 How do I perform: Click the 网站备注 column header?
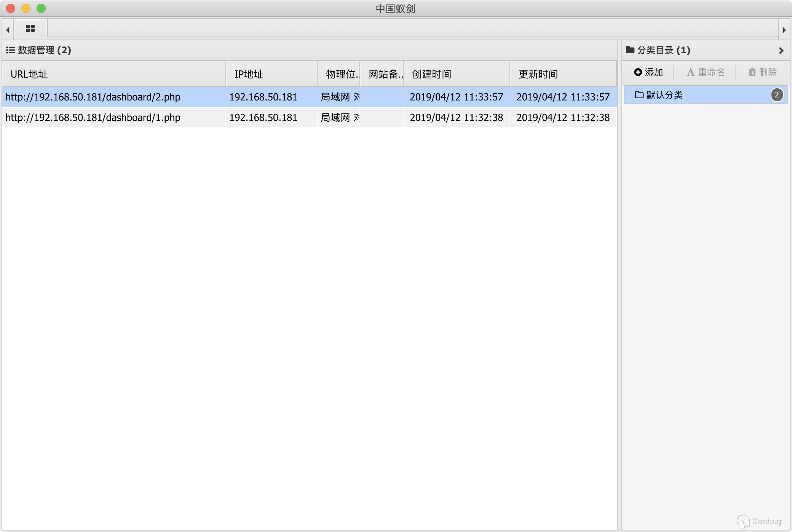382,74
